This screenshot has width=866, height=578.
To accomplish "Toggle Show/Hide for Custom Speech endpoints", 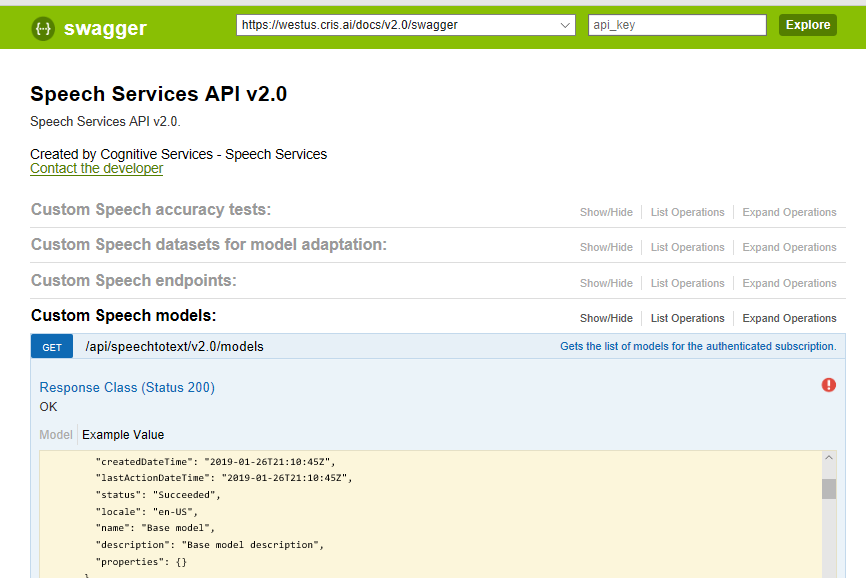I will pyautogui.click(x=606, y=283).
